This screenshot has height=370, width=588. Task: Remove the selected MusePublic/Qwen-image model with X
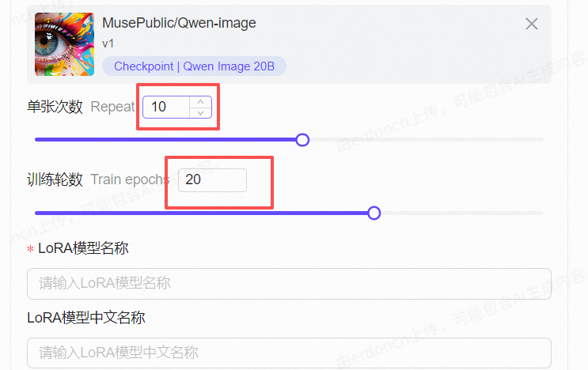pyautogui.click(x=531, y=24)
